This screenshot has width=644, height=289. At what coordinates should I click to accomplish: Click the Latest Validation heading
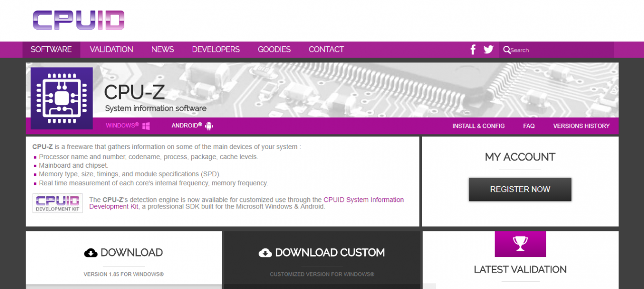[x=520, y=269]
